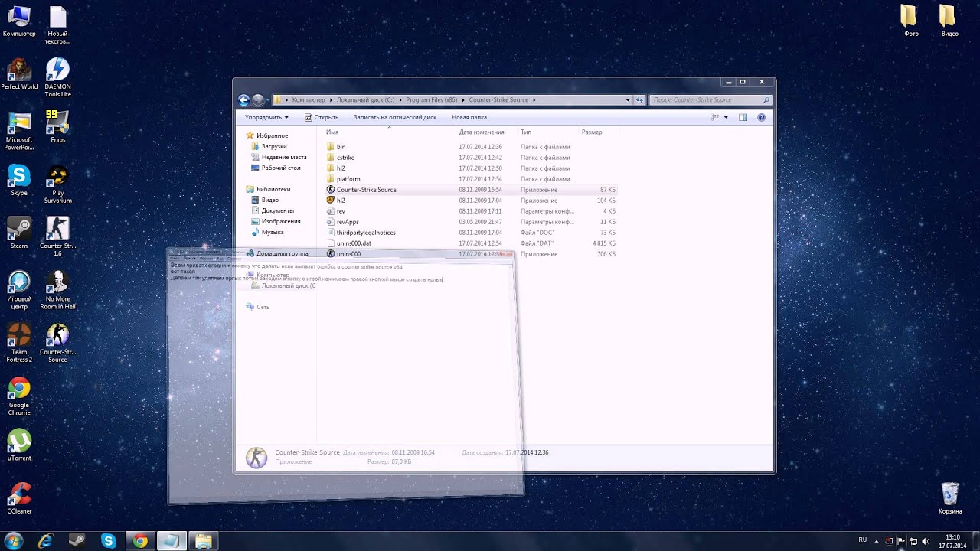The width and height of the screenshot is (980, 551).
Task: Open the Музыка library
Action: [273, 232]
